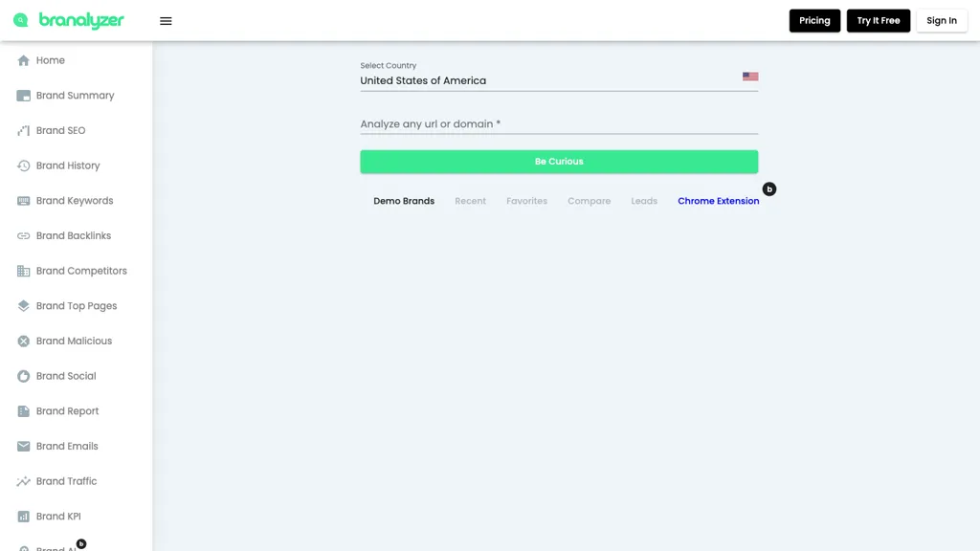Image resolution: width=980 pixels, height=551 pixels.
Task: Open Brand Report label in sidebar
Action: (x=68, y=411)
